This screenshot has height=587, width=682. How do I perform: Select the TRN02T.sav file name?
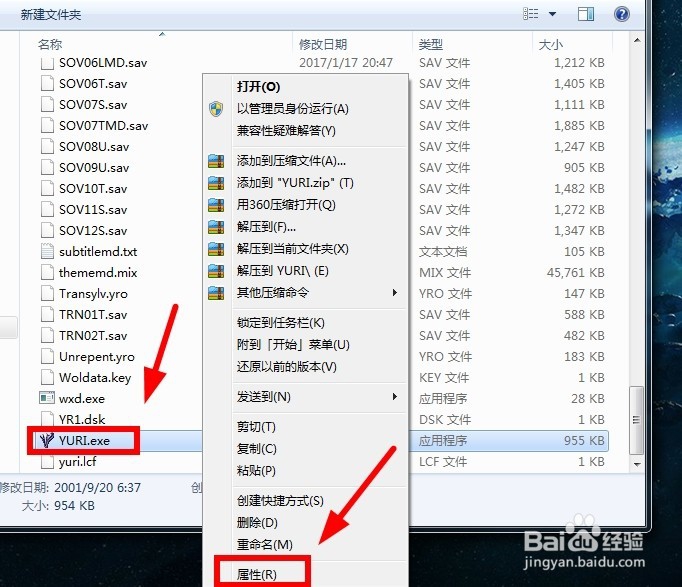(x=93, y=335)
